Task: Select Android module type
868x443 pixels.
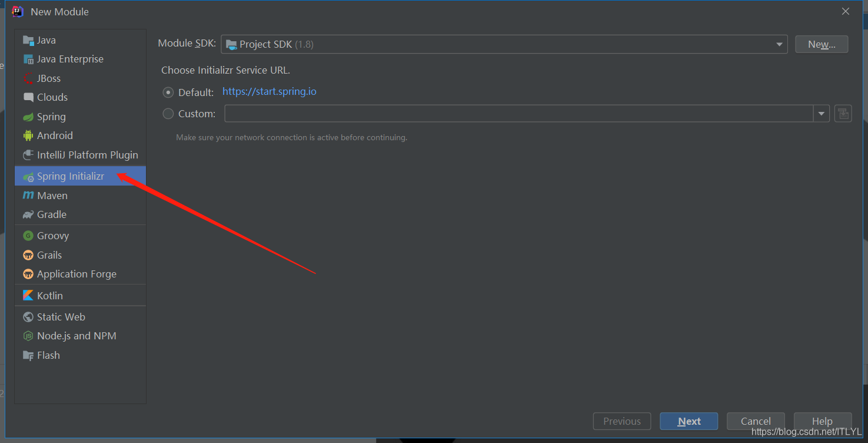Action: (x=80, y=135)
